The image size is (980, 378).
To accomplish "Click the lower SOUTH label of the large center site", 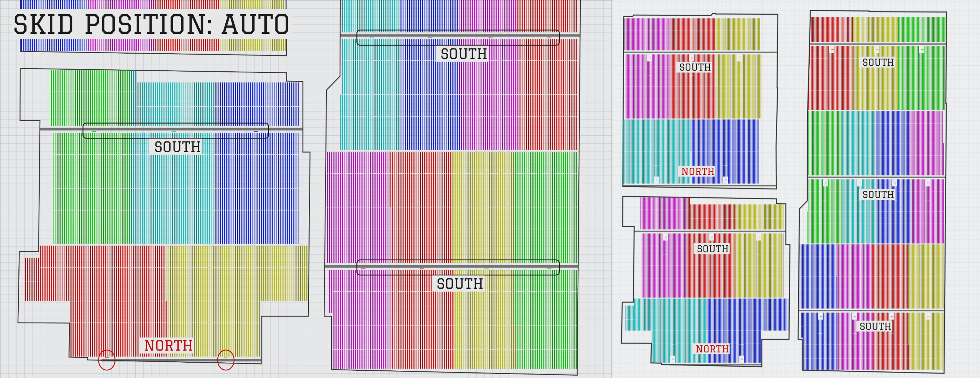I will pos(459,284).
